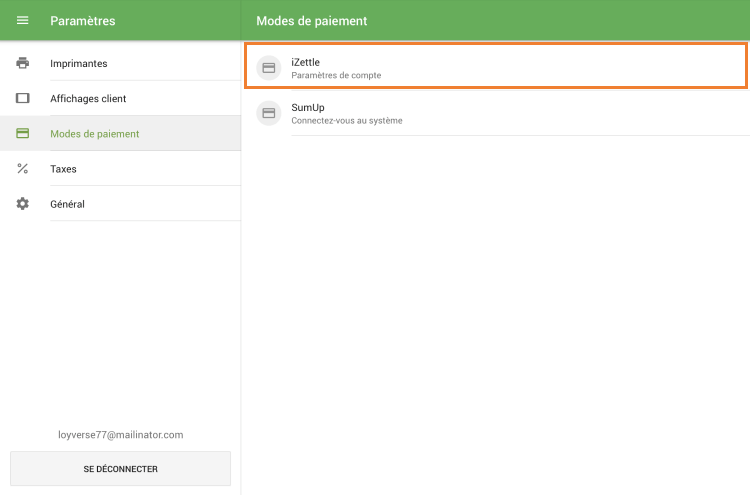This screenshot has height=495, width=750.
Task: Click the SumUp card icon
Action: tap(268, 113)
